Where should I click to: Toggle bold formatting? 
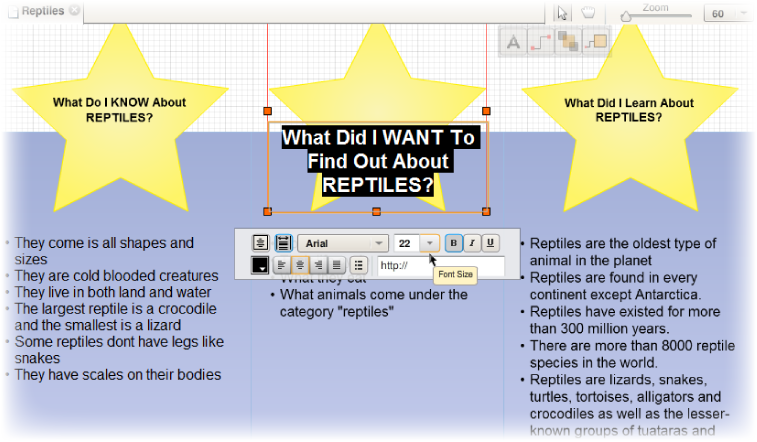click(x=453, y=243)
